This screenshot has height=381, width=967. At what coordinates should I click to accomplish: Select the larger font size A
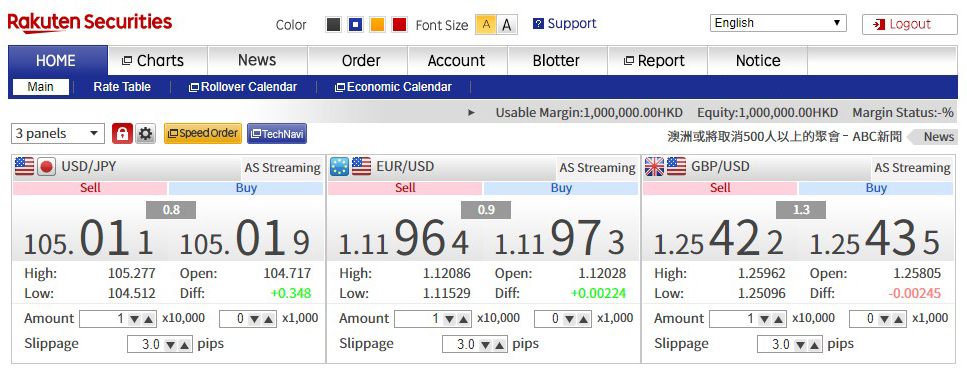(506, 25)
